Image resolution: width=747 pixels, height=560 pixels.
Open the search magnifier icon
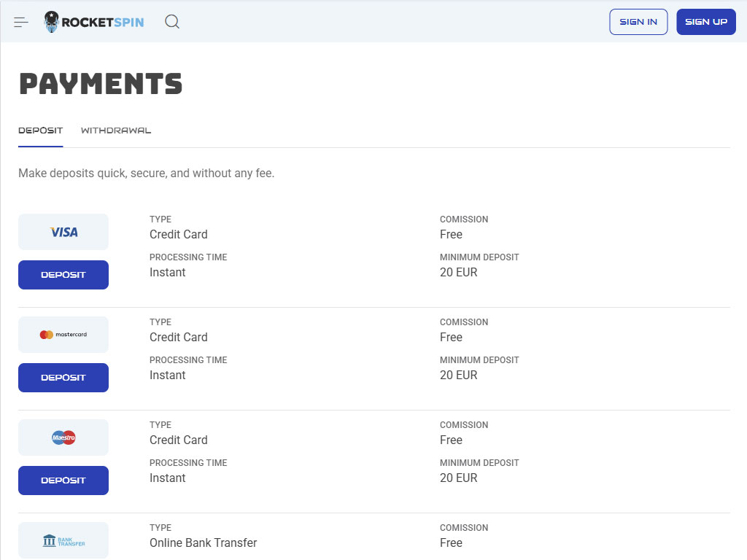pos(172,21)
